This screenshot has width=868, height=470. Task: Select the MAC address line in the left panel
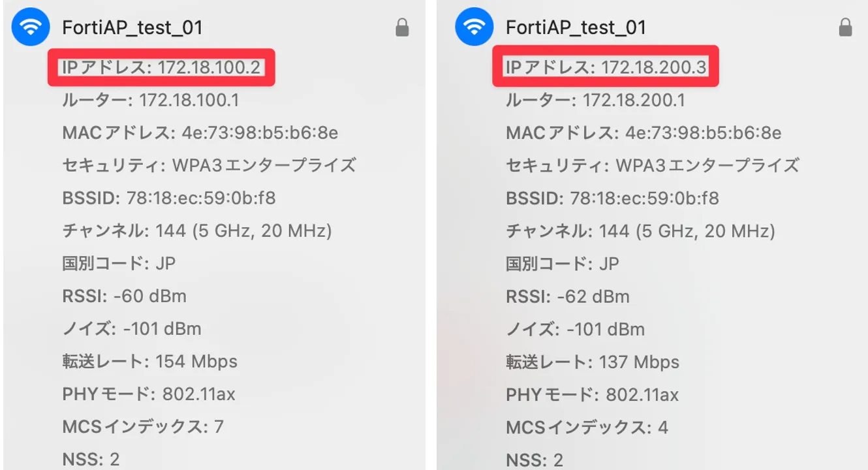point(200,133)
